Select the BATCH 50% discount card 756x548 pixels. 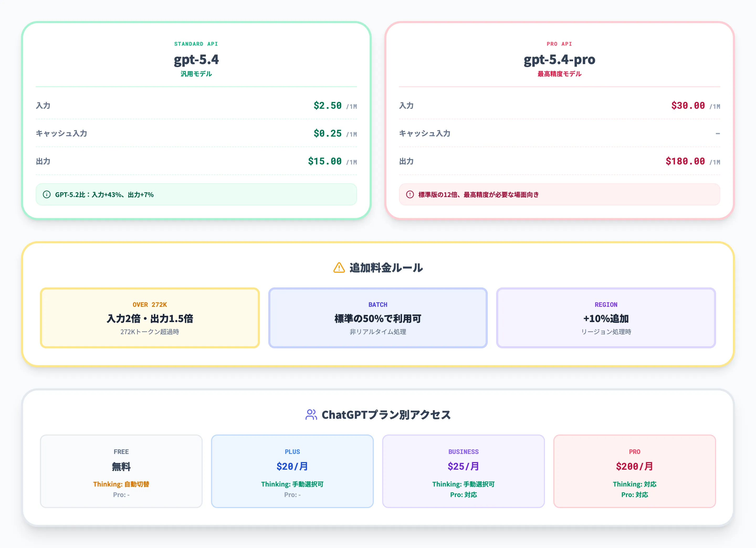(x=378, y=317)
